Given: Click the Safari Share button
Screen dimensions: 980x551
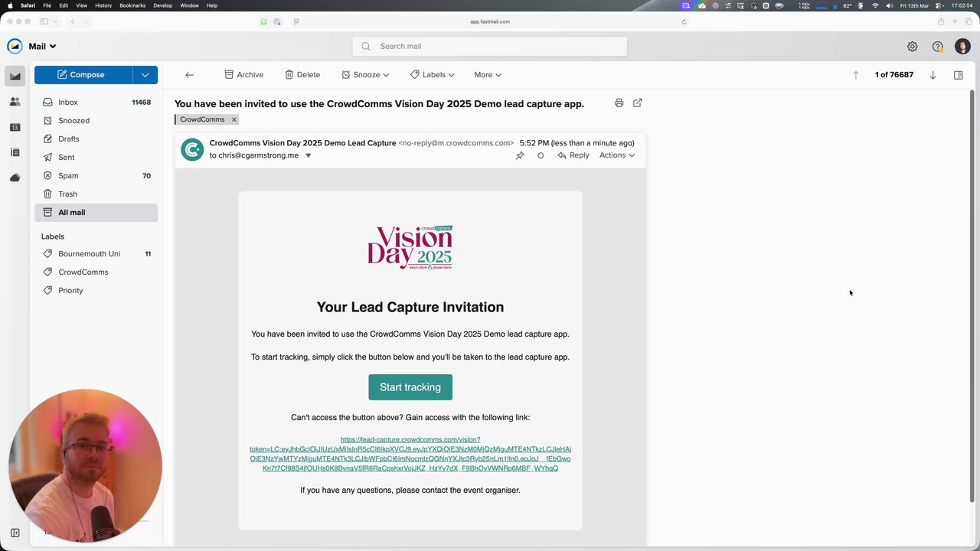Looking at the screenshot, I should tap(941, 21).
